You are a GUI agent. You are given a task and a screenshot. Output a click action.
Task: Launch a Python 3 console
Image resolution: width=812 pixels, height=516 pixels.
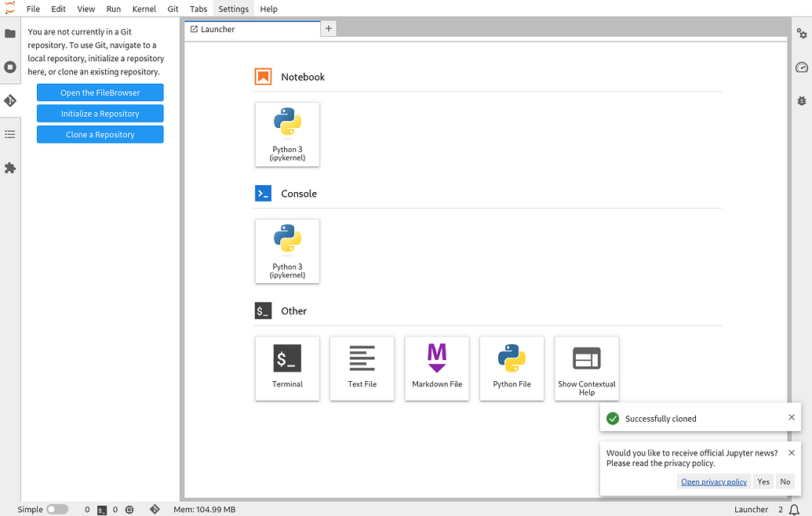tap(287, 251)
